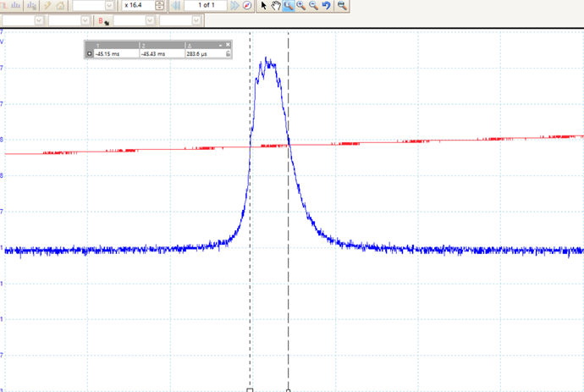The image size is (584, 392).
Task: Go to previous waveform buffer
Action: coord(176,5)
